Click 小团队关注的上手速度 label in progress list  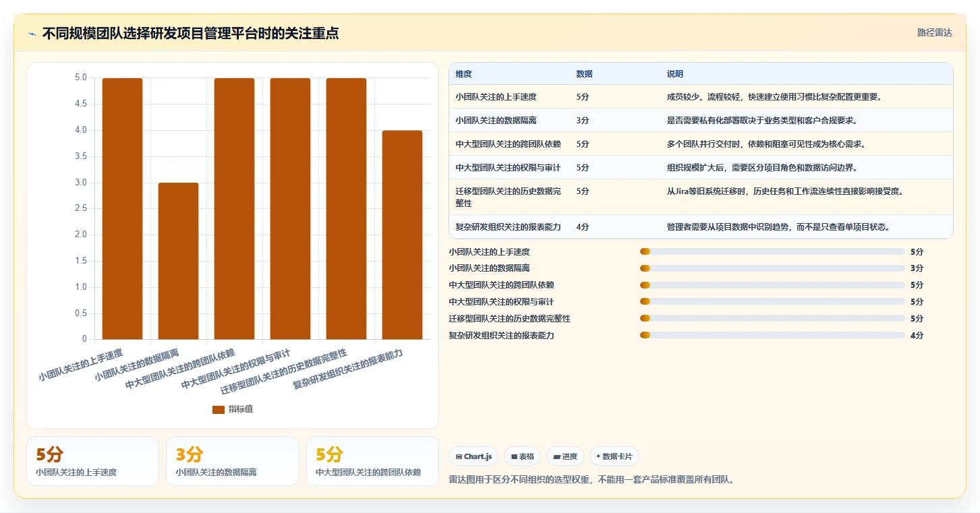[489, 251]
